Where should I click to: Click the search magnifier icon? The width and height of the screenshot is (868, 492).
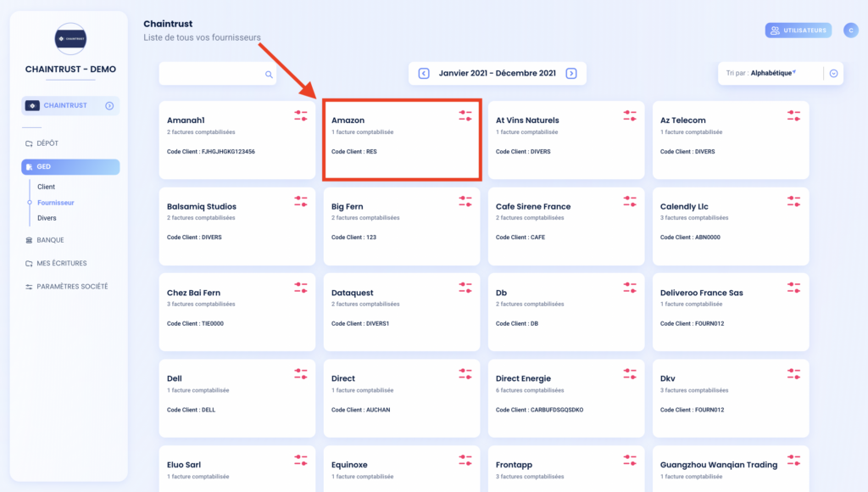[x=269, y=75]
